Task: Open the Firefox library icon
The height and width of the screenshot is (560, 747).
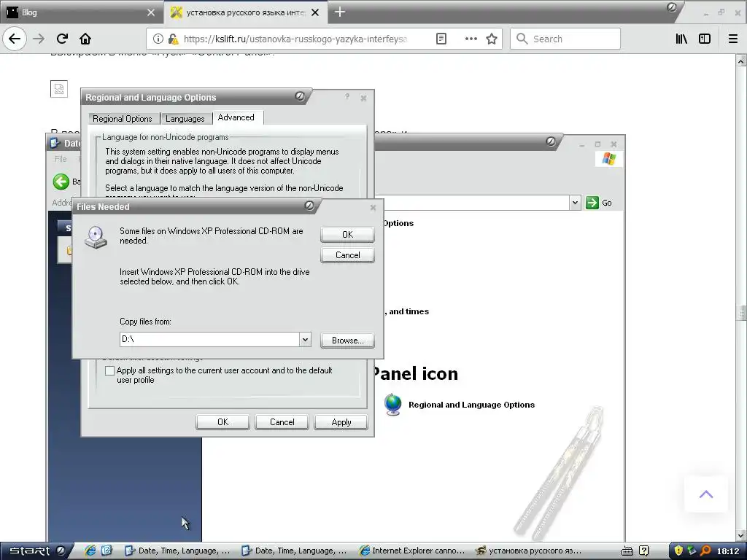Action: click(682, 39)
